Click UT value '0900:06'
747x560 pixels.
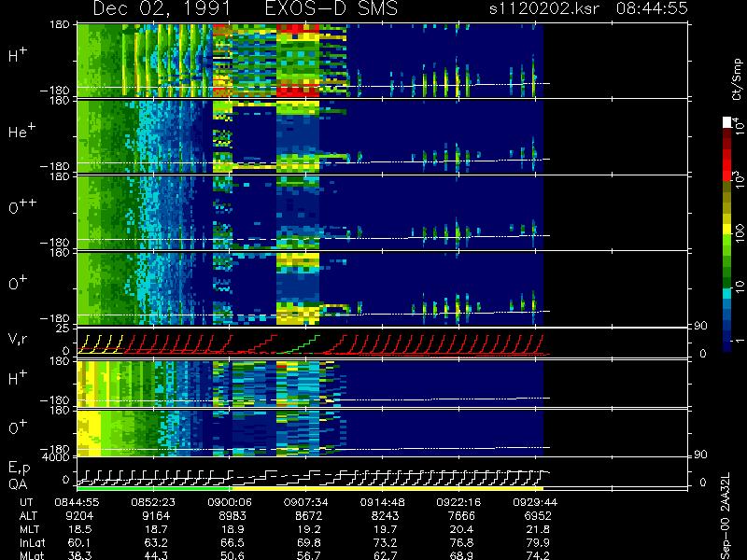coord(230,502)
